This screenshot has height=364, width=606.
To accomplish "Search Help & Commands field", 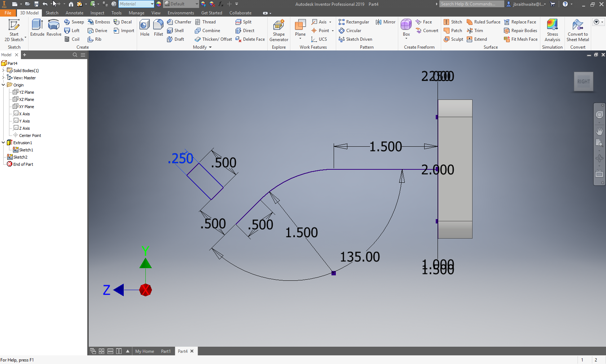I will [471, 4].
